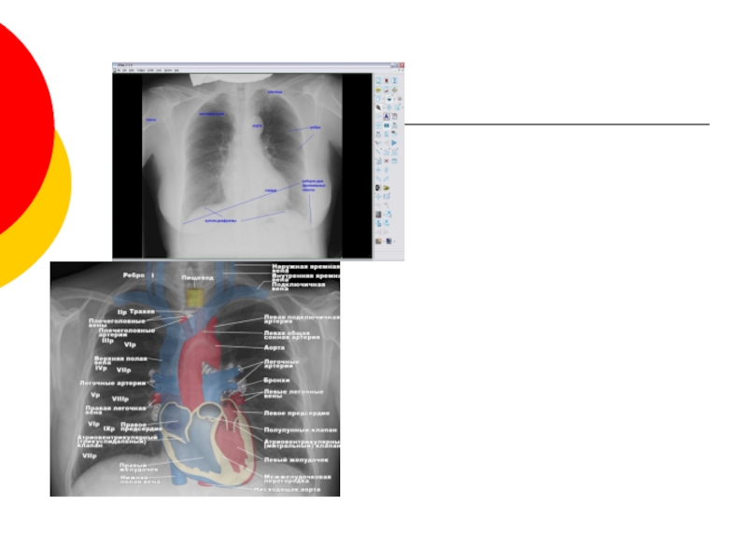Click the "Бронхи" label
The height and width of the screenshot is (560, 747).
coord(276,381)
